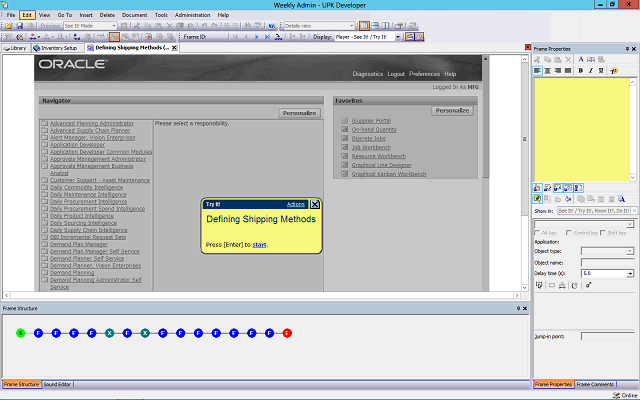Click the template text icon below bubble

coord(622,199)
